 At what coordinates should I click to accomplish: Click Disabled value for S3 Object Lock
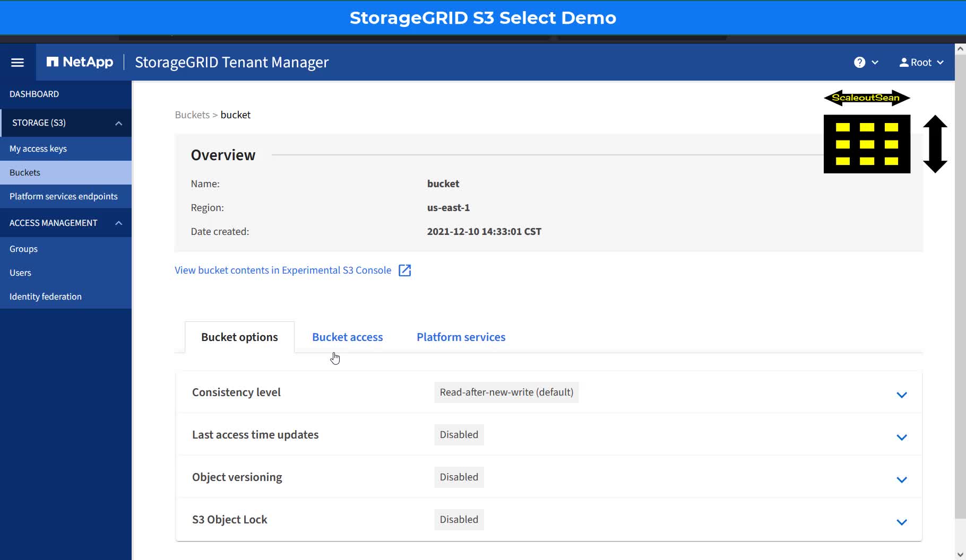[459, 520]
